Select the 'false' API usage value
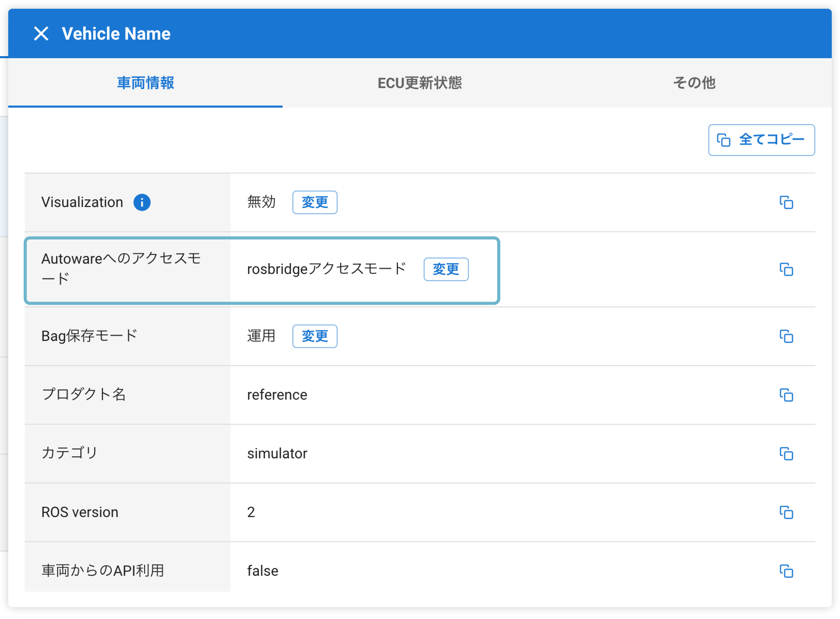Image resolution: width=840 pixels, height=619 pixels. click(x=262, y=571)
